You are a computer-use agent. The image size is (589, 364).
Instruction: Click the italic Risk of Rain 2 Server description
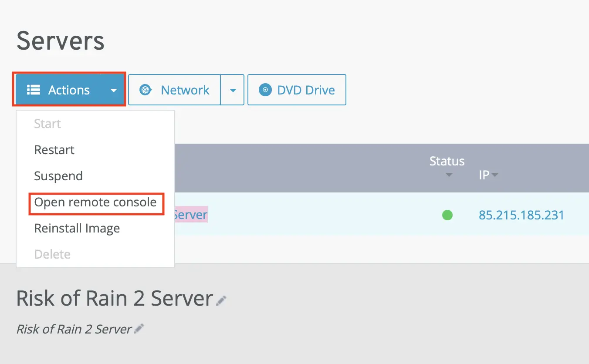click(x=74, y=329)
